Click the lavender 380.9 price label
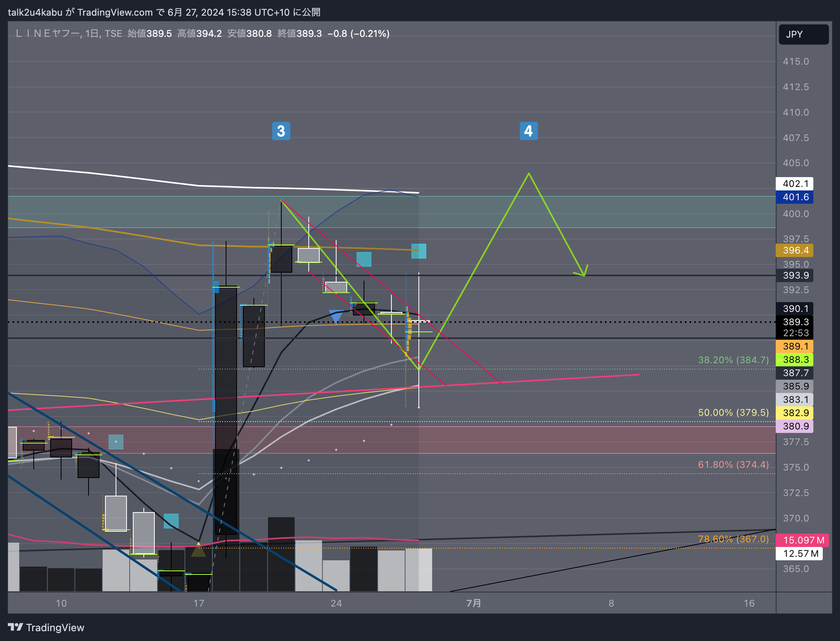This screenshot has height=641, width=840. pos(795,426)
